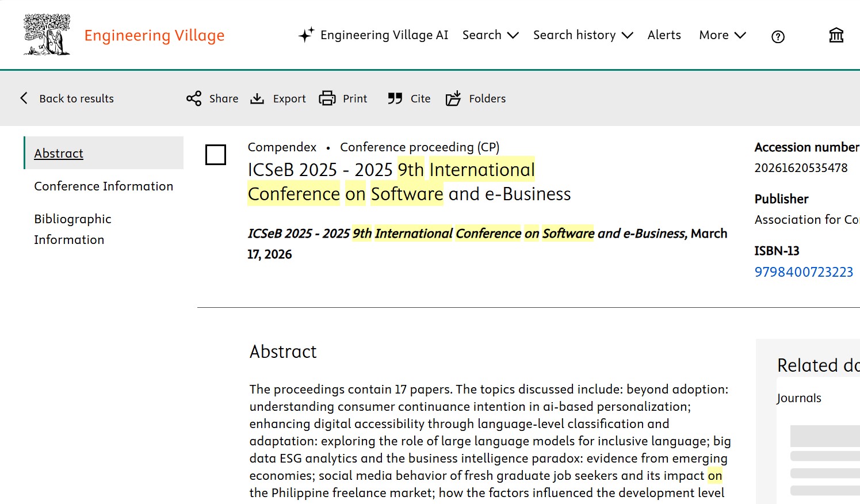Expand the Search dropdown chevron
The width and height of the screenshot is (860, 504).
click(513, 36)
